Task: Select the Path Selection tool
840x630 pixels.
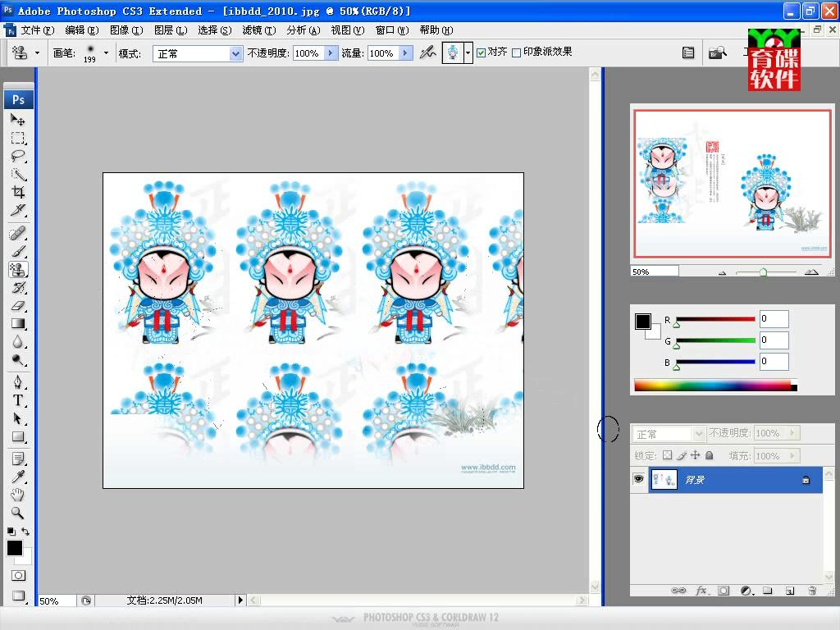Action: point(18,418)
